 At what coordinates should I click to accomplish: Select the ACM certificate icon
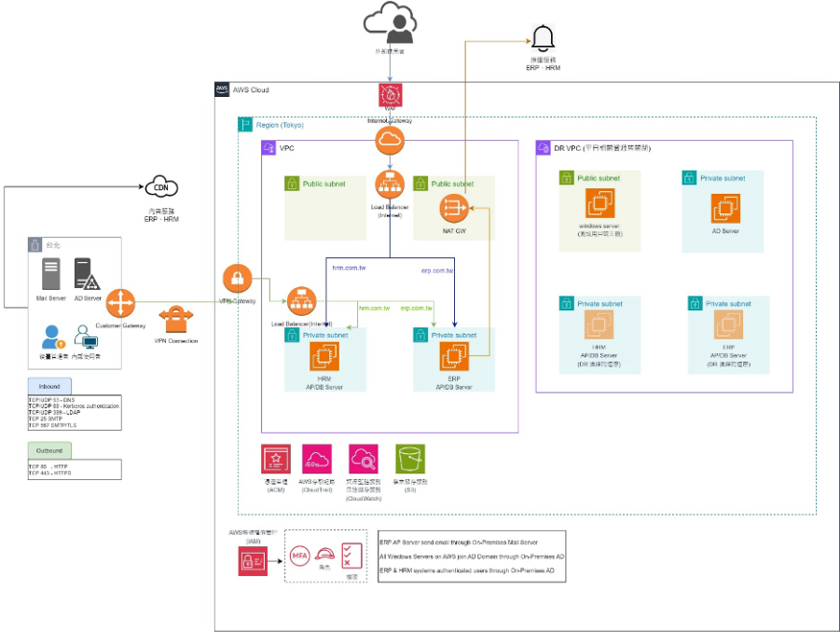pos(276,459)
